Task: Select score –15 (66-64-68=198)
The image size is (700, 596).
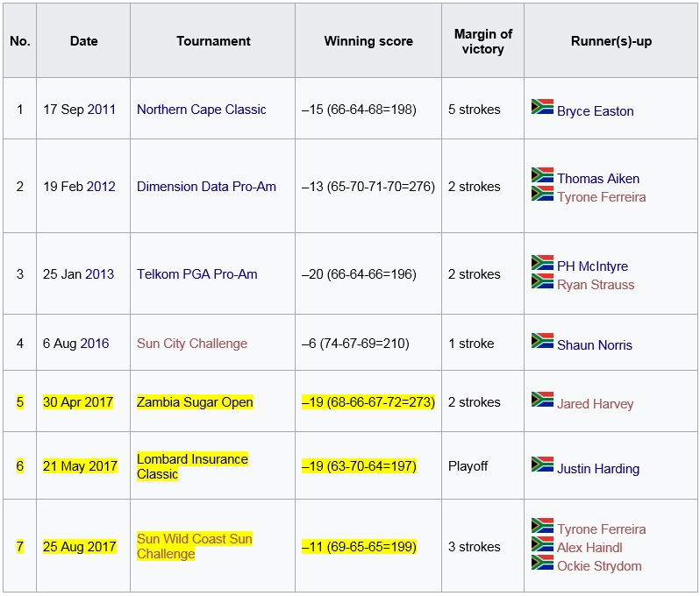Action: 359,110
